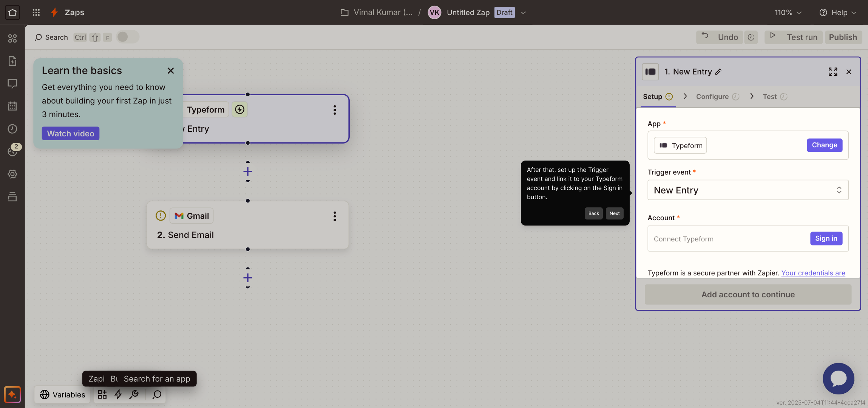Screen dimensions: 868x408
Task: Close the New Entry step panel
Action: tap(849, 72)
